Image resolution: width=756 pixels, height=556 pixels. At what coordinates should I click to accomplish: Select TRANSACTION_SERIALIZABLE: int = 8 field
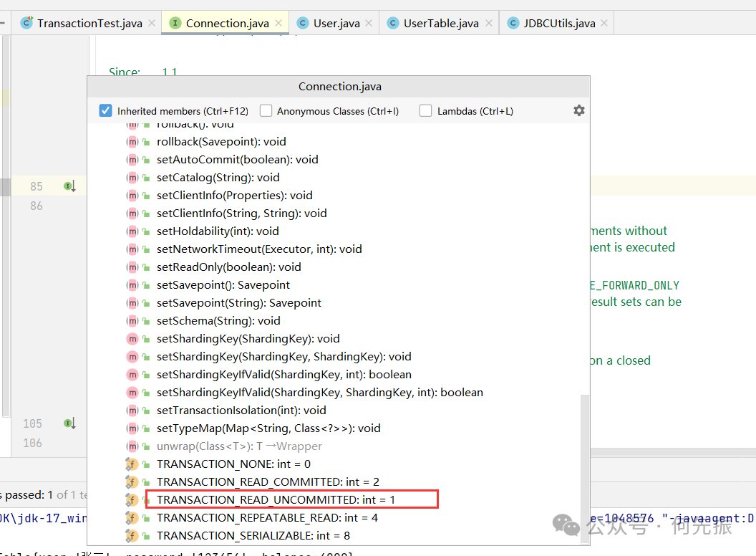pyautogui.click(x=253, y=535)
